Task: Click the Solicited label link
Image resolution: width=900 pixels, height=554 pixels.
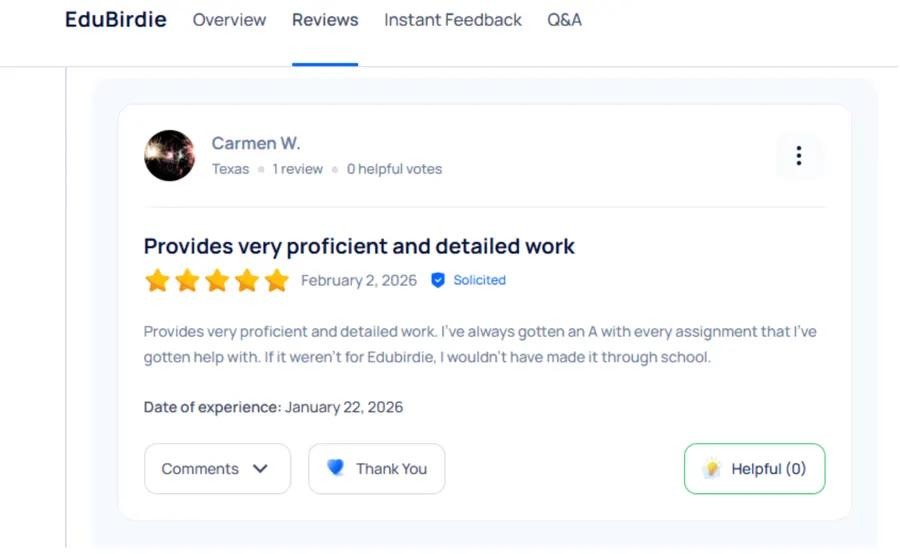Action: [479, 280]
